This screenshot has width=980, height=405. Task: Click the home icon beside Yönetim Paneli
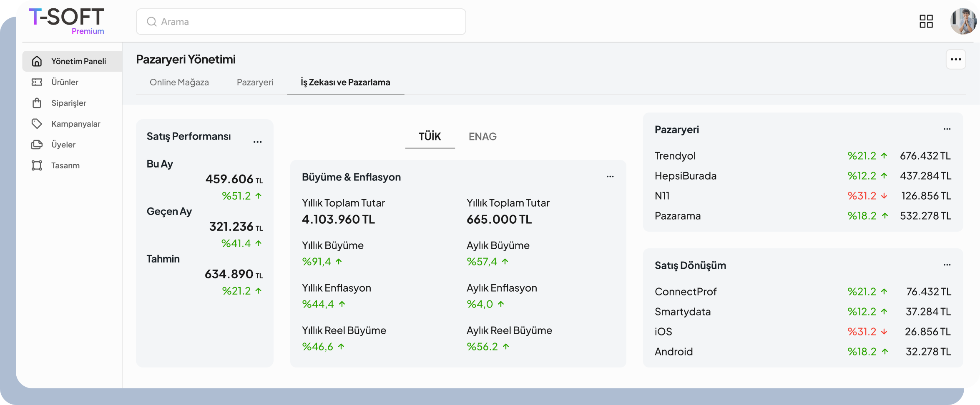[x=37, y=61]
